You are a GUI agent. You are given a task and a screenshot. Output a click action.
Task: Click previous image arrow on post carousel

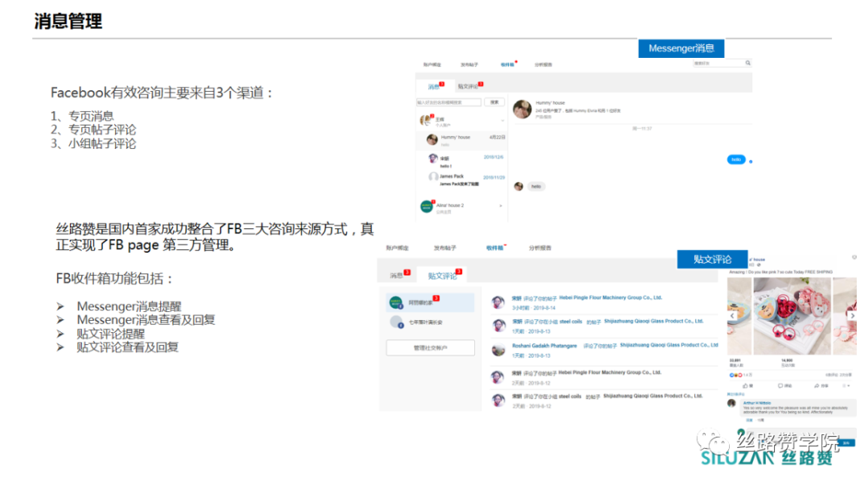732,315
